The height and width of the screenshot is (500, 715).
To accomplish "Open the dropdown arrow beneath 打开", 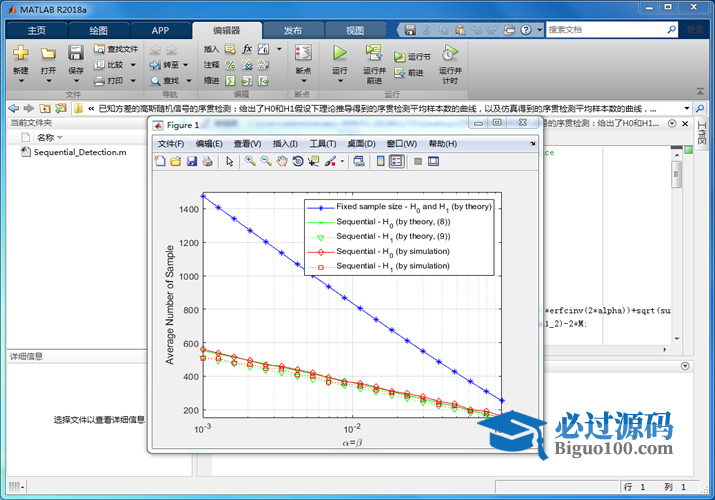I will click(49, 81).
